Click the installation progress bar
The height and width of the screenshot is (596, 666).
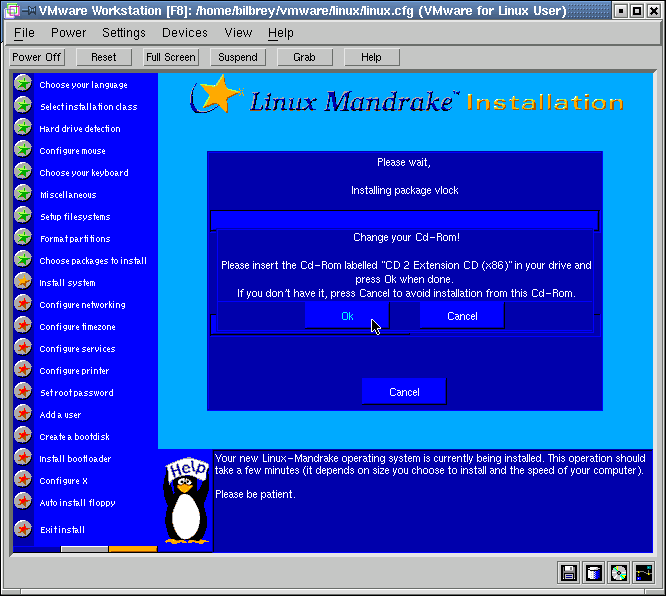pyautogui.click(x=404, y=219)
